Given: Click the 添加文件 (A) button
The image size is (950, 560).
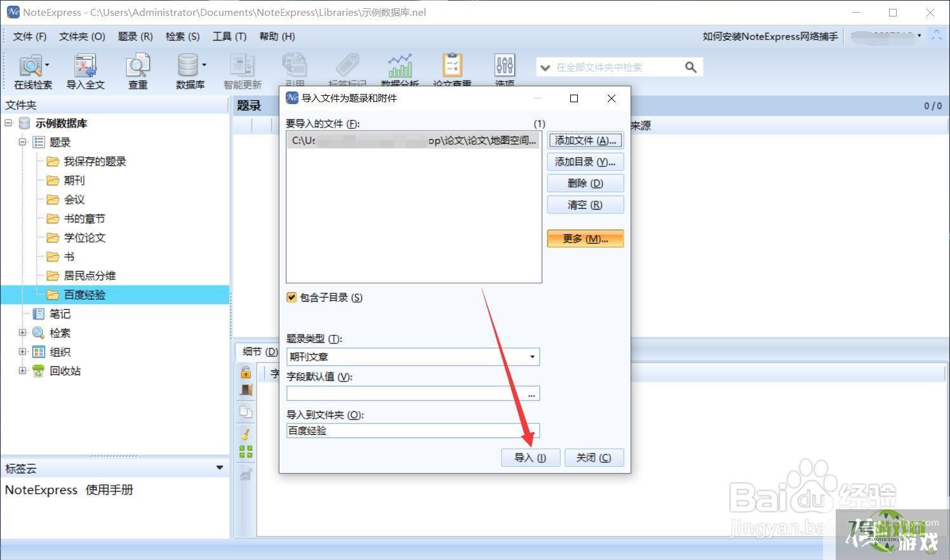Looking at the screenshot, I should (585, 140).
